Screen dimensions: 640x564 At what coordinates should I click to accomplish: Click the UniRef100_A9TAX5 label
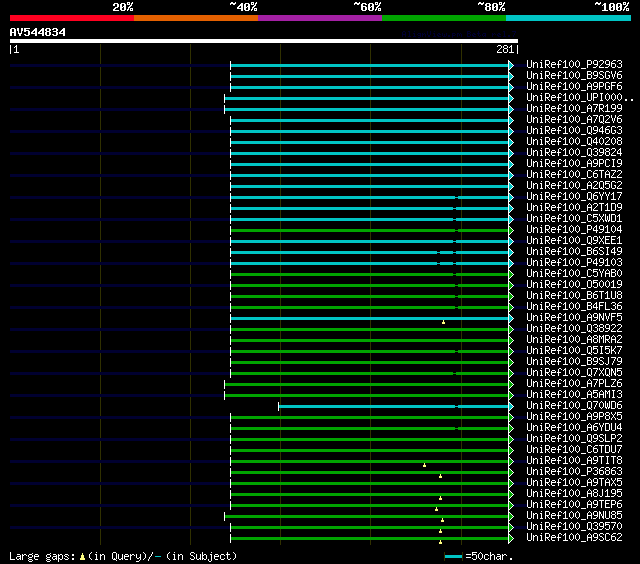(x=574, y=483)
